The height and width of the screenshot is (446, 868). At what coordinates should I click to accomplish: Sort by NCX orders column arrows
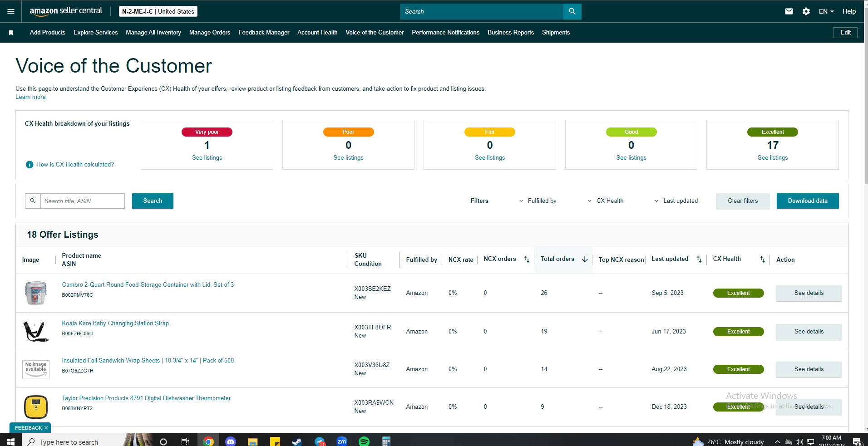[x=527, y=259]
